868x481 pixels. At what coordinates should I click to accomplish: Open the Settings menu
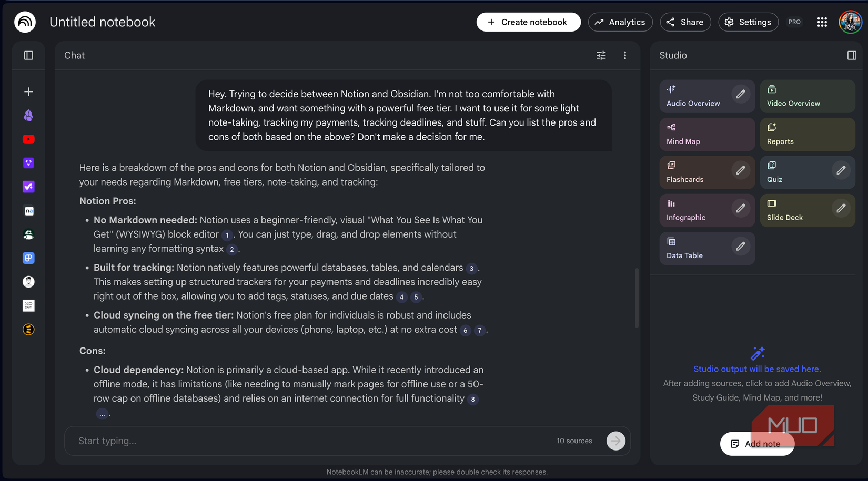click(748, 22)
